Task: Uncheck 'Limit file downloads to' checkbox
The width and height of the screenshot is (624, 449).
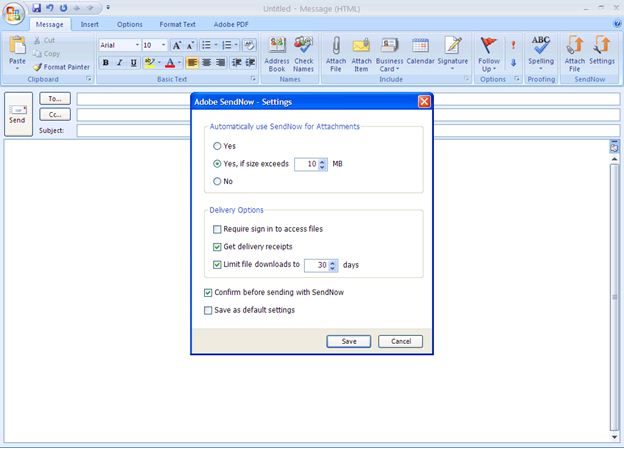Action: (217, 265)
